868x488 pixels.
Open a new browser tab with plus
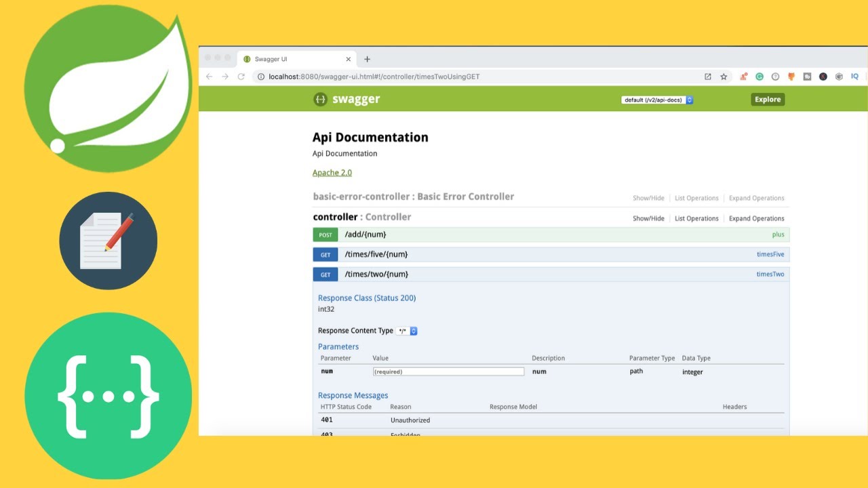[x=368, y=59]
